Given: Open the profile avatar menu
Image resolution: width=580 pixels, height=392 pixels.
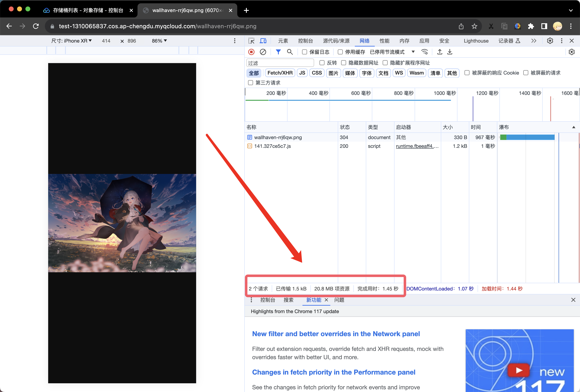Looking at the screenshot, I should click(x=558, y=26).
